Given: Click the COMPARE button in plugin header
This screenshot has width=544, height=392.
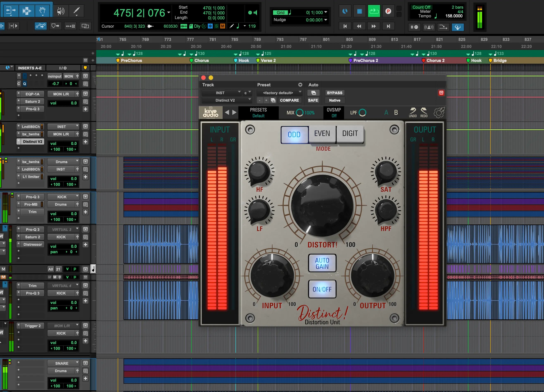Looking at the screenshot, I should tap(290, 100).
